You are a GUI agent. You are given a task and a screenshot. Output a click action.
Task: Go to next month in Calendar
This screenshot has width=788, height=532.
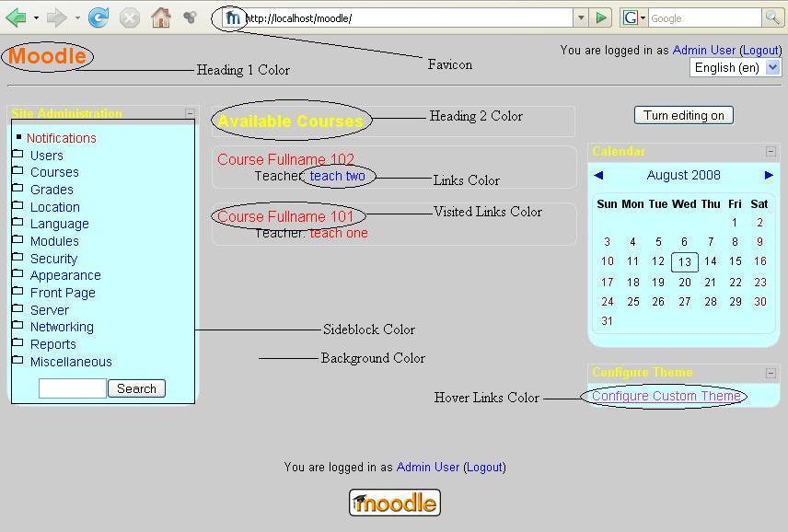point(769,175)
